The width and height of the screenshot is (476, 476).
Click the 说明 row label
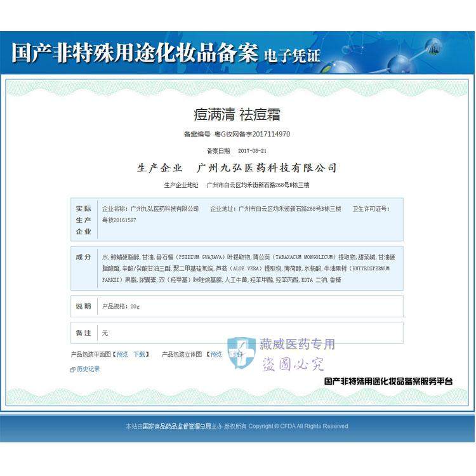point(84,307)
